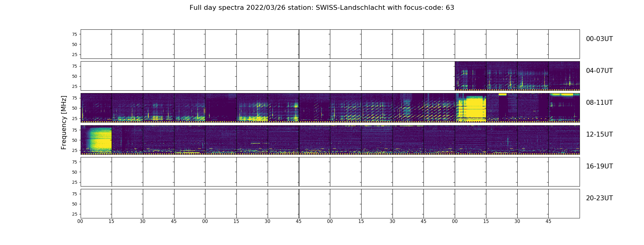
Task: Click the 75 tick of the 16-19UT row
Action: 75,162
